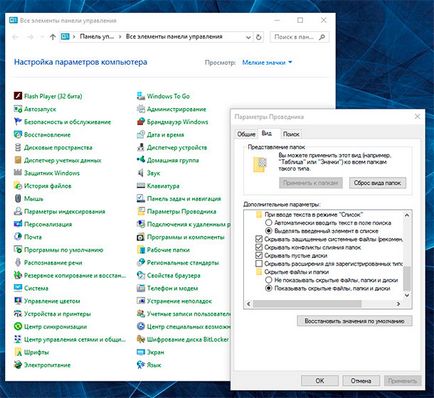
Task: Switch to the Вид tab
Action: click(266, 133)
